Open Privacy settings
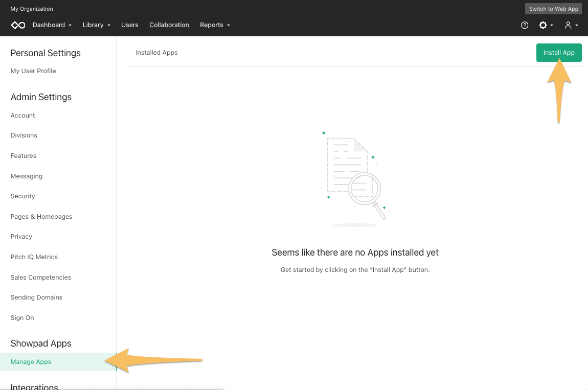Screen dimensions: 588x390 (x=21, y=237)
